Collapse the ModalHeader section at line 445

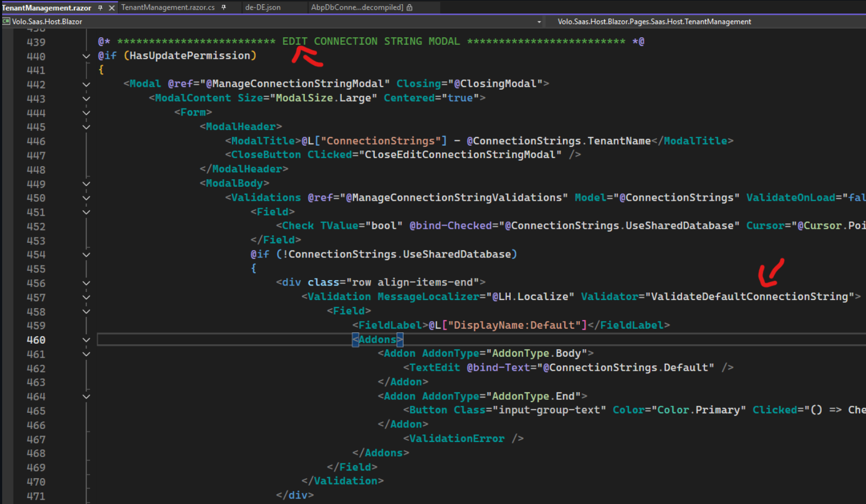point(86,127)
